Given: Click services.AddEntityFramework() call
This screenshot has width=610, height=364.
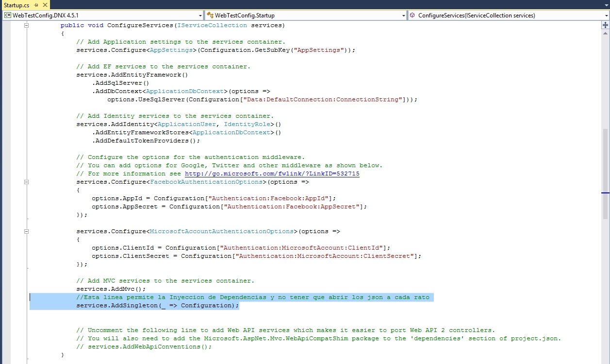Looking at the screenshot, I should pyautogui.click(x=132, y=75).
